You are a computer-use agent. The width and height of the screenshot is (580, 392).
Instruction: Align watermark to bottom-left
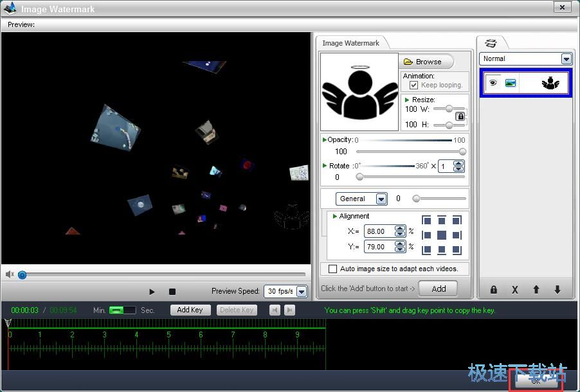426,250
